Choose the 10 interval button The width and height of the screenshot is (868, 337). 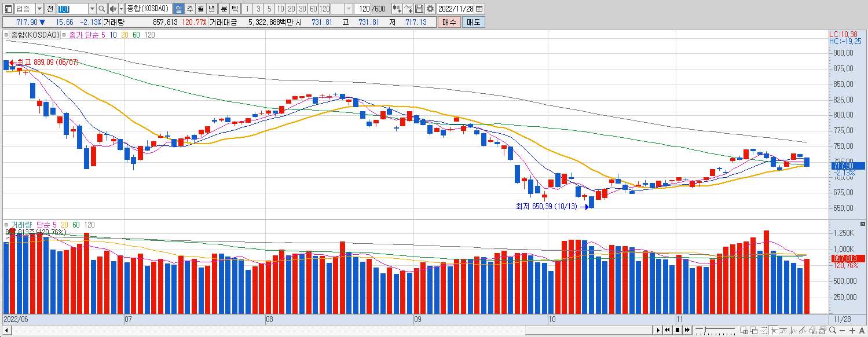point(280,9)
